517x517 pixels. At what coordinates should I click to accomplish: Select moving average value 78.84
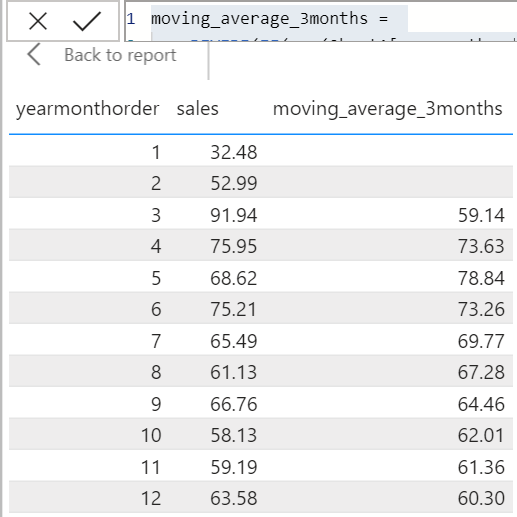tap(481, 278)
